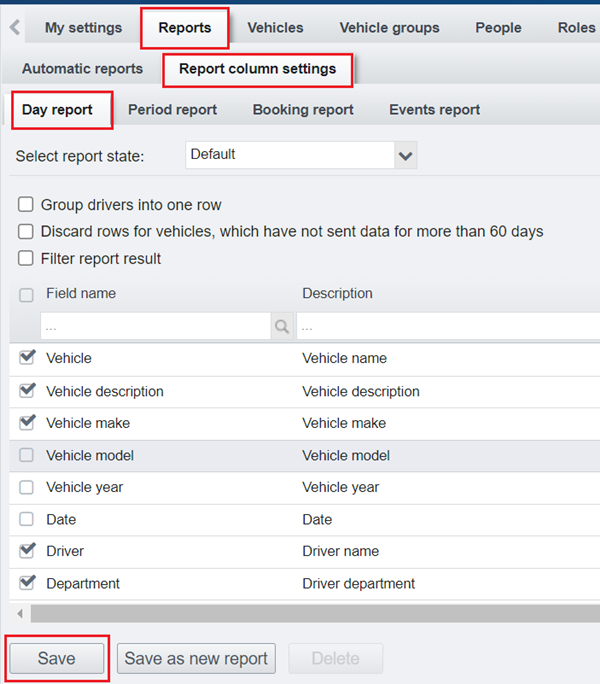
Task: Enable the Date field checkbox
Action: coord(27,519)
